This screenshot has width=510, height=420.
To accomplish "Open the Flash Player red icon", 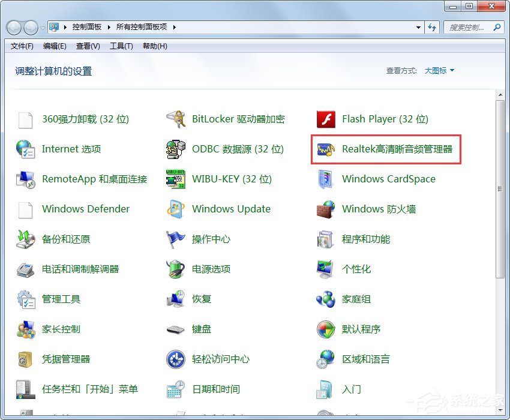I will click(x=326, y=119).
